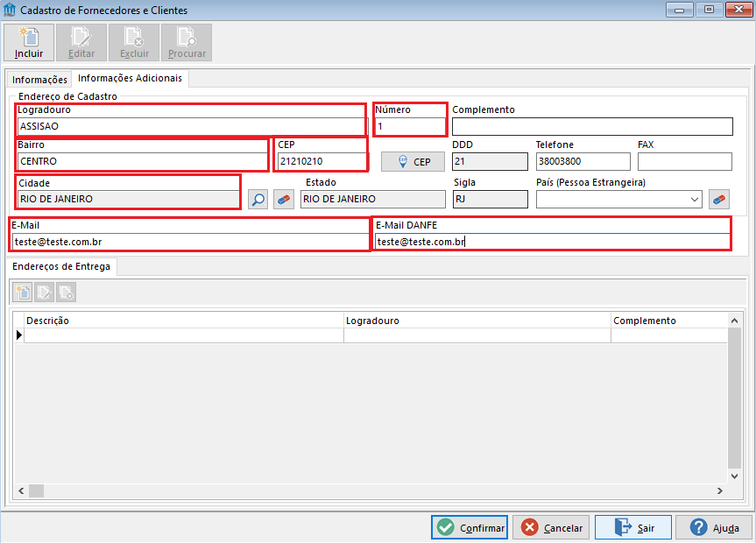Image resolution: width=756 pixels, height=543 pixels.
Task: Focus the Telefone field with 38003800
Action: (x=583, y=161)
